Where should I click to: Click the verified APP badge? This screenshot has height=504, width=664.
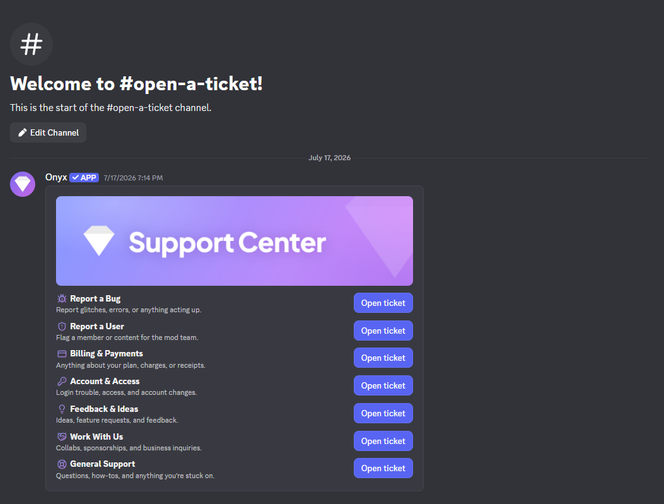[x=84, y=177]
